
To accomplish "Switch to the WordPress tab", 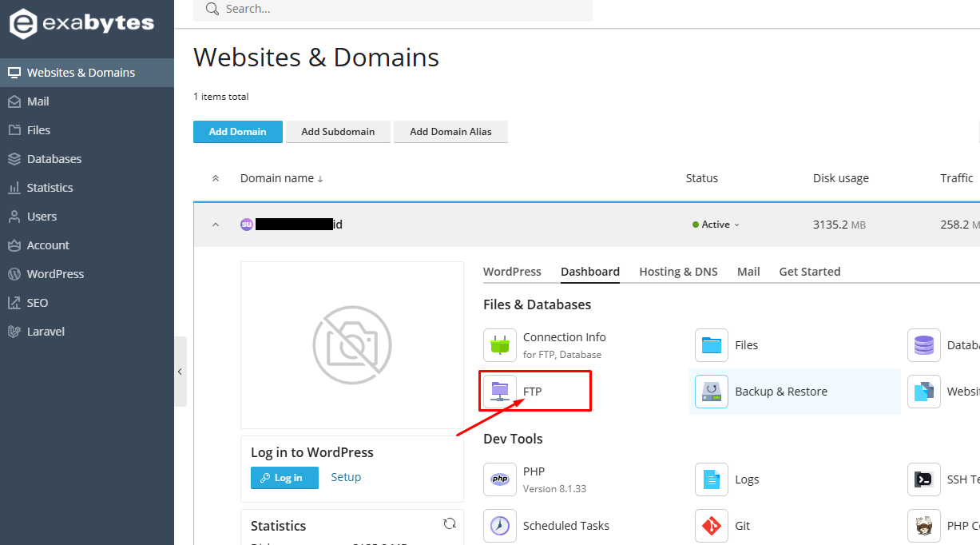I will pos(512,272).
